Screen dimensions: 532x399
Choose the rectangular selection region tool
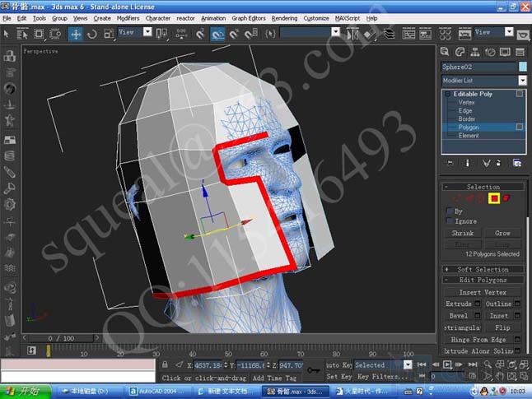pyautogui.click(x=39, y=34)
